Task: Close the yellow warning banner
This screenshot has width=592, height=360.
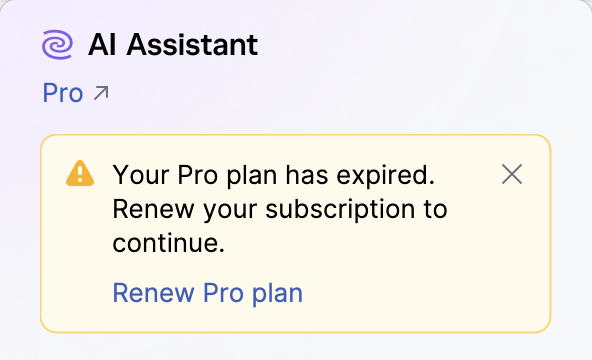Action: click(512, 174)
